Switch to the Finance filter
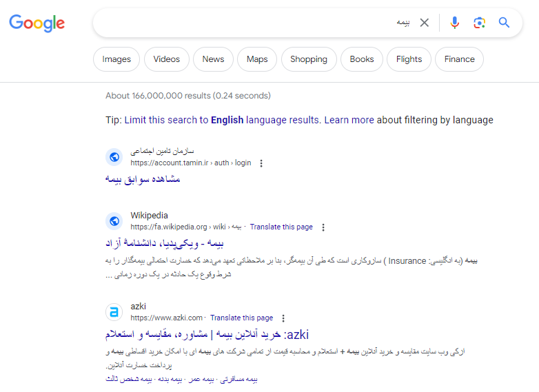Viewport: 539px width, 392px height. 459,59
